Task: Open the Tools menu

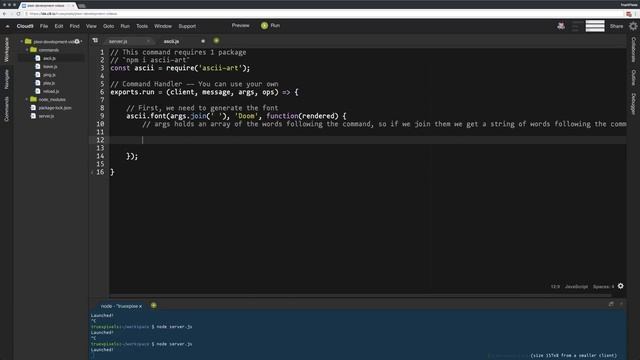Action: coord(142,26)
